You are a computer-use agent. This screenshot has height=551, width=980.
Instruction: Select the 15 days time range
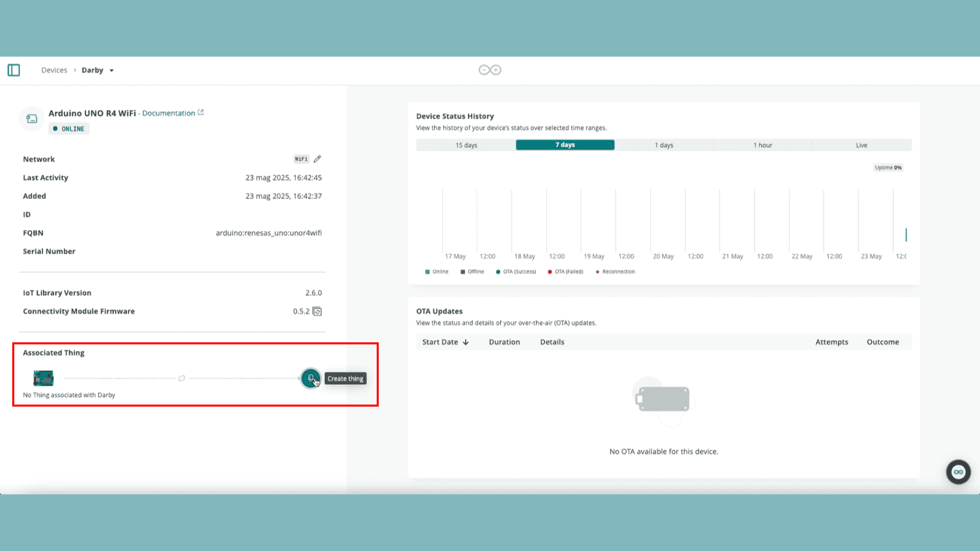tap(466, 145)
